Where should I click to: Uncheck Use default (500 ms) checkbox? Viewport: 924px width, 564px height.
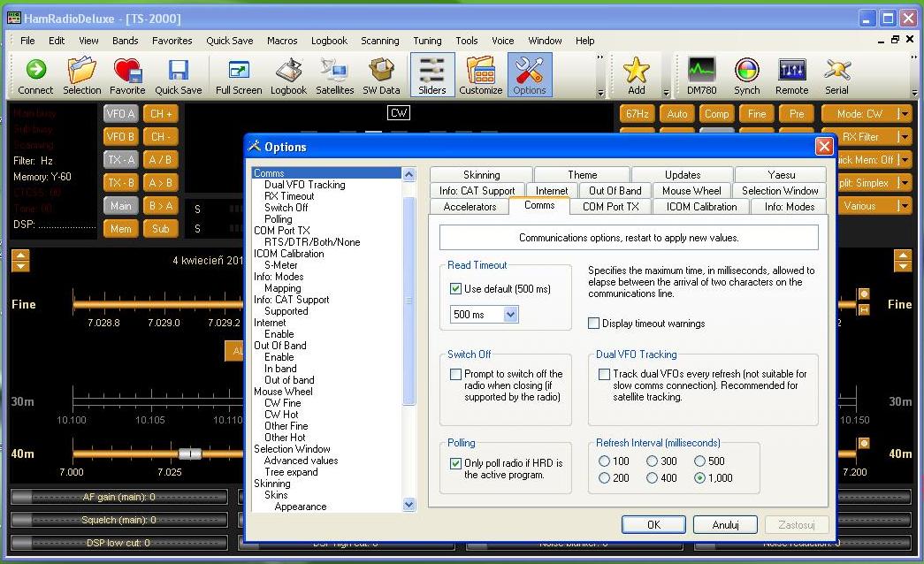click(x=456, y=289)
